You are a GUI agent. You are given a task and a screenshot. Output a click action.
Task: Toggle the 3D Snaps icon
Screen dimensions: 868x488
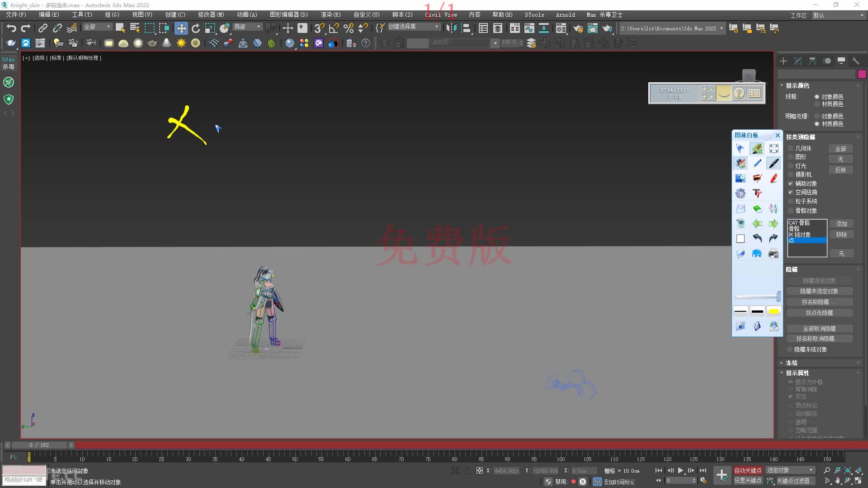pos(319,28)
